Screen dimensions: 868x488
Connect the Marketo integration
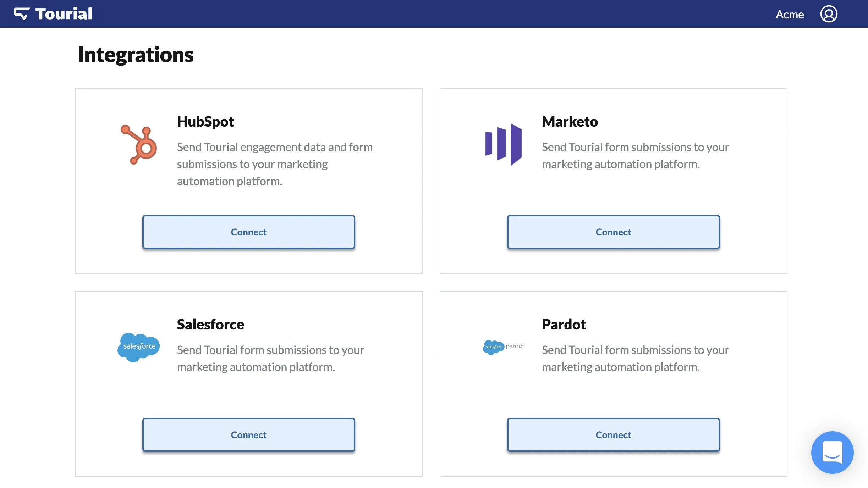614,232
